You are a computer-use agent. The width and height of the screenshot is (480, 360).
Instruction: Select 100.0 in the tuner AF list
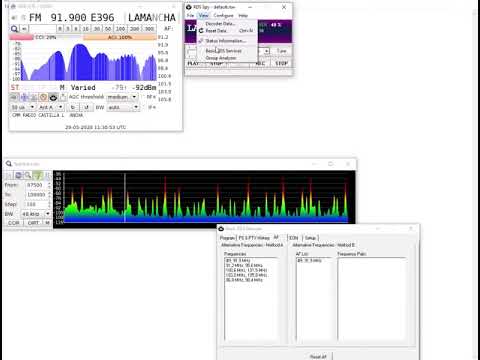tap(164, 76)
